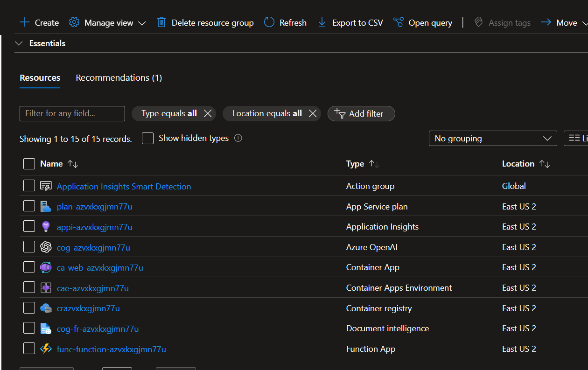588x370 pixels.
Task: Open ca-web-azvxkxgjmn77u resource link
Action: click(x=100, y=268)
